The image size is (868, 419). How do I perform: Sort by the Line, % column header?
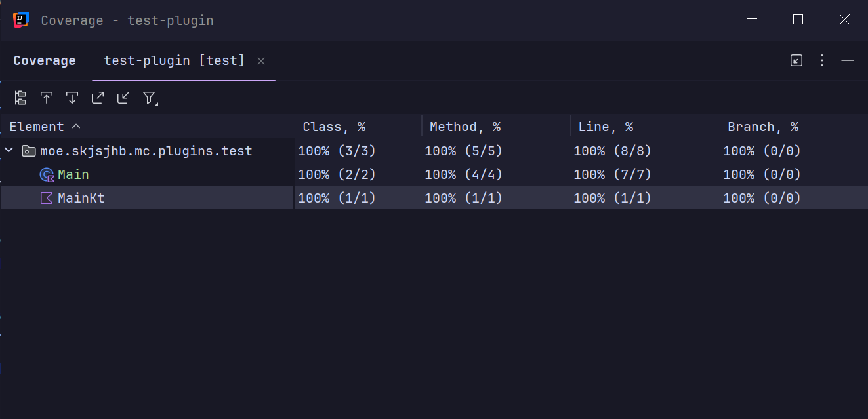[x=606, y=127]
